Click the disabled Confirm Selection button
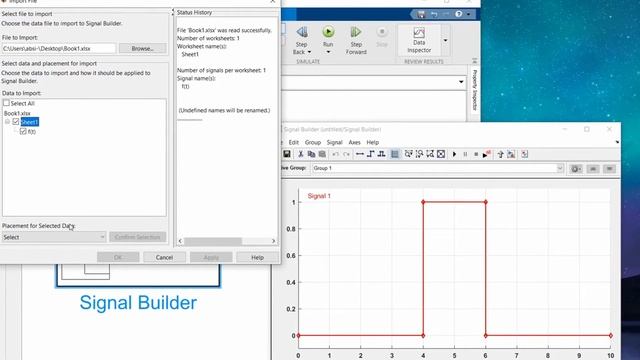This screenshot has height=360, width=640. click(x=138, y=237)
